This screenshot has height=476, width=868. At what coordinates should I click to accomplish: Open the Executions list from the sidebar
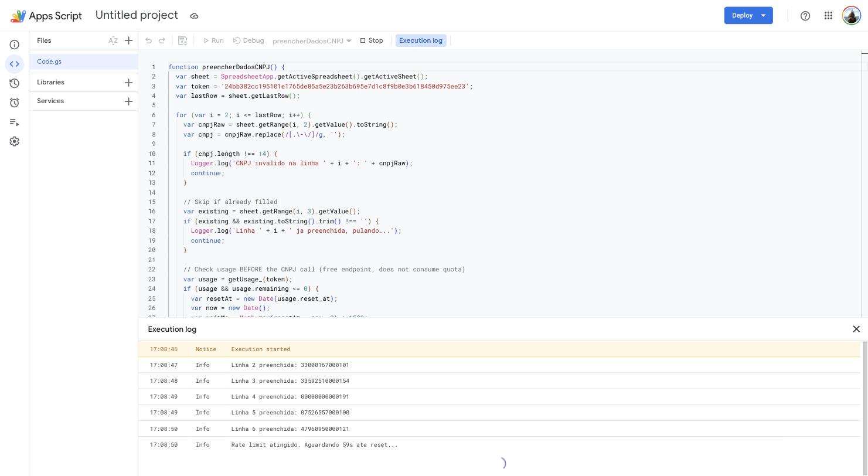pos(15,122)
